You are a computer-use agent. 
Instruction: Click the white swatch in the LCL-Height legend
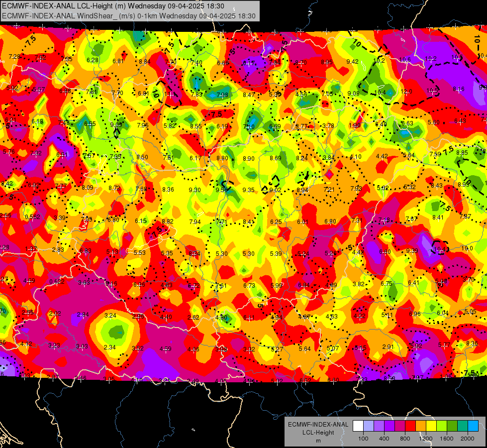[x=358, y=426]
